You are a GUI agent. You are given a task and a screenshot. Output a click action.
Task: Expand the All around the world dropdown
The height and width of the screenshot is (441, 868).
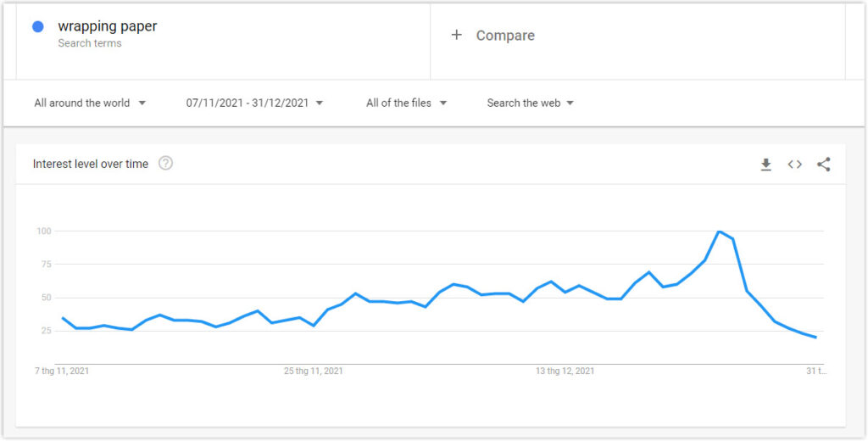pos(90,103)
